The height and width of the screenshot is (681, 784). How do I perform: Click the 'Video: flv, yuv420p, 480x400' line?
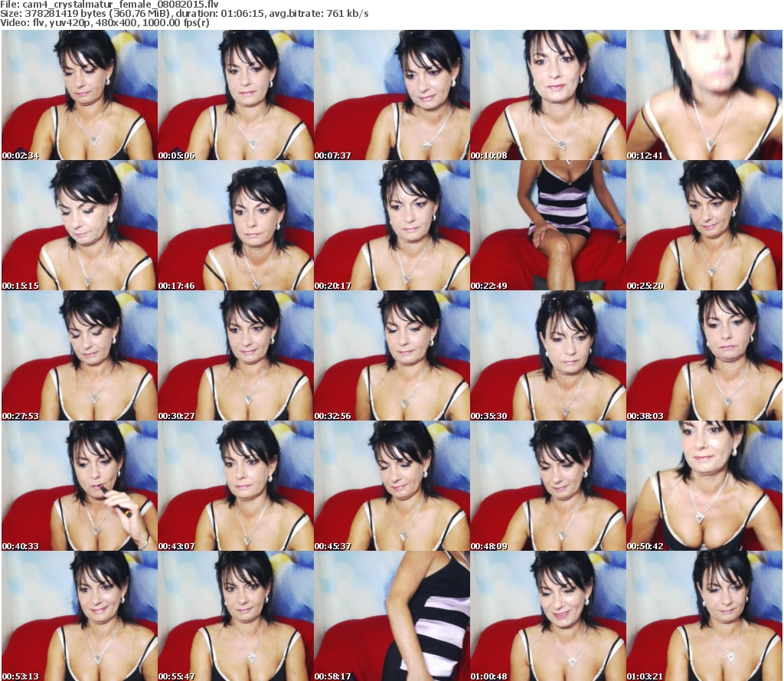(105, 23)
